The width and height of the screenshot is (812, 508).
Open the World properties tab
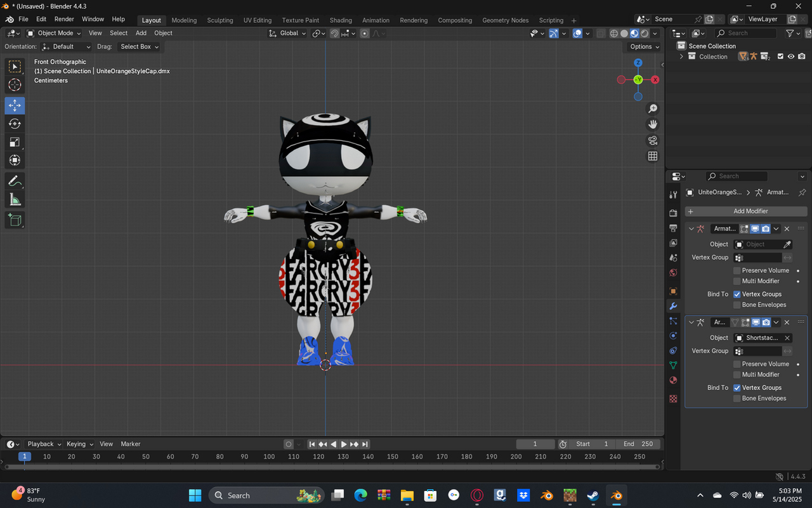pyautogui.click(x=674, y=274)
